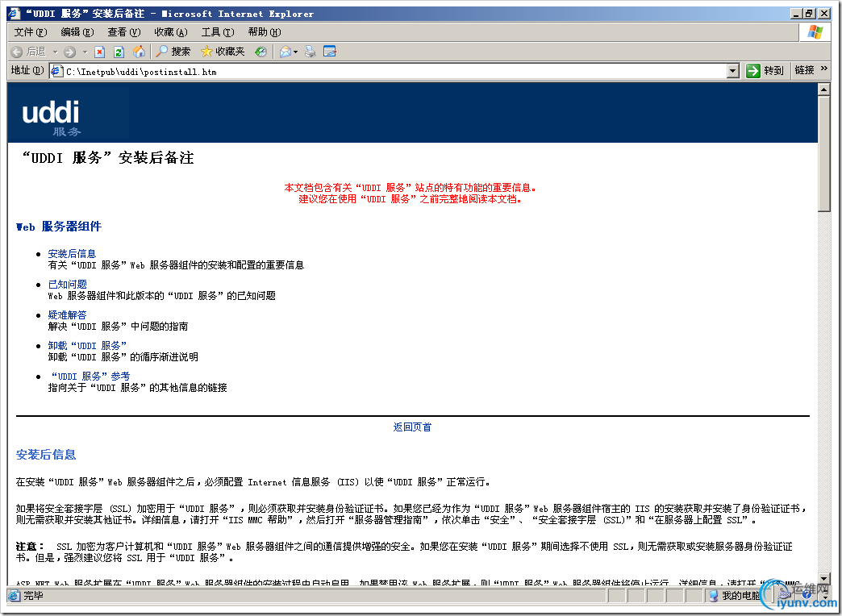Expand the Mail button dropdown arrow
The image size is (842, 616).
[x=295, y=52]
